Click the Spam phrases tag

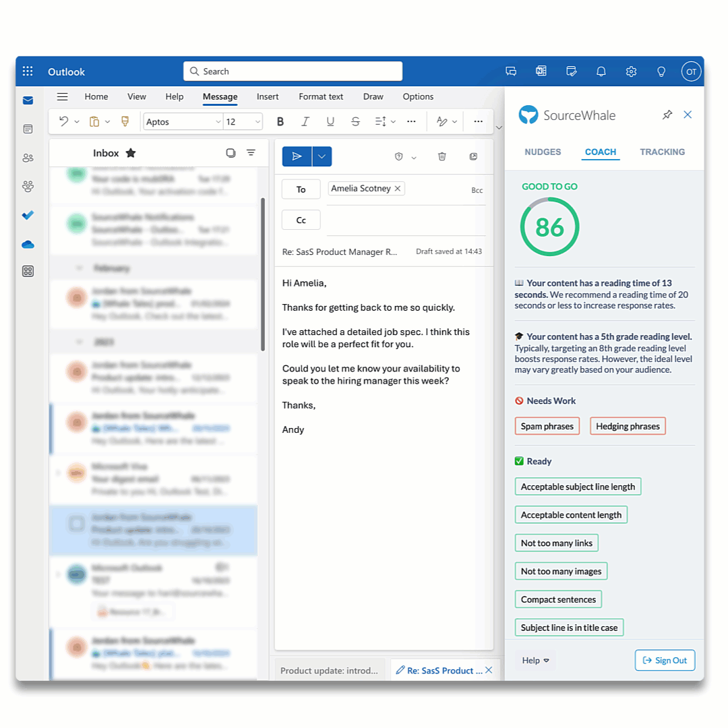click(547, 426)
